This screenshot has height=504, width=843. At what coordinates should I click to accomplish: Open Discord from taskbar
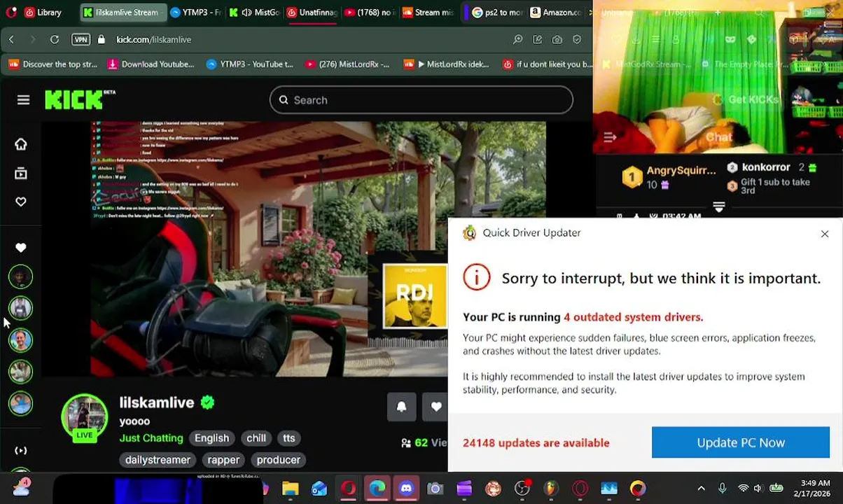406,489
